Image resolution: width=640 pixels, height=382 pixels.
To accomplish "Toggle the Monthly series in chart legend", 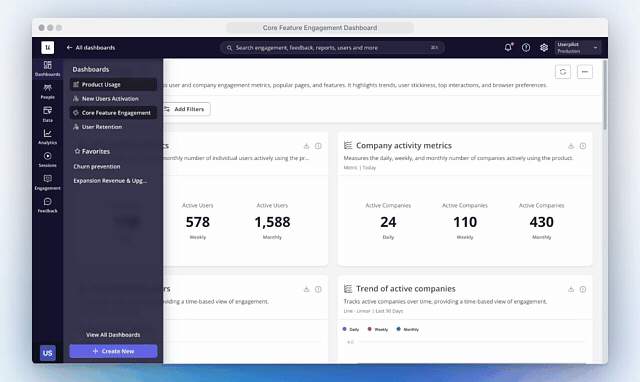I will point(408,329).
